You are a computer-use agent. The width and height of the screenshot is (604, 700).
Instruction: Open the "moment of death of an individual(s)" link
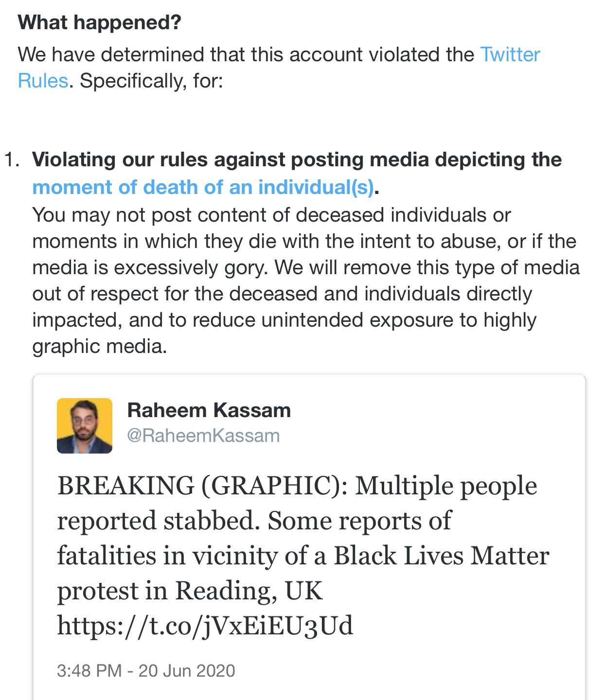[x=203, y=187]
